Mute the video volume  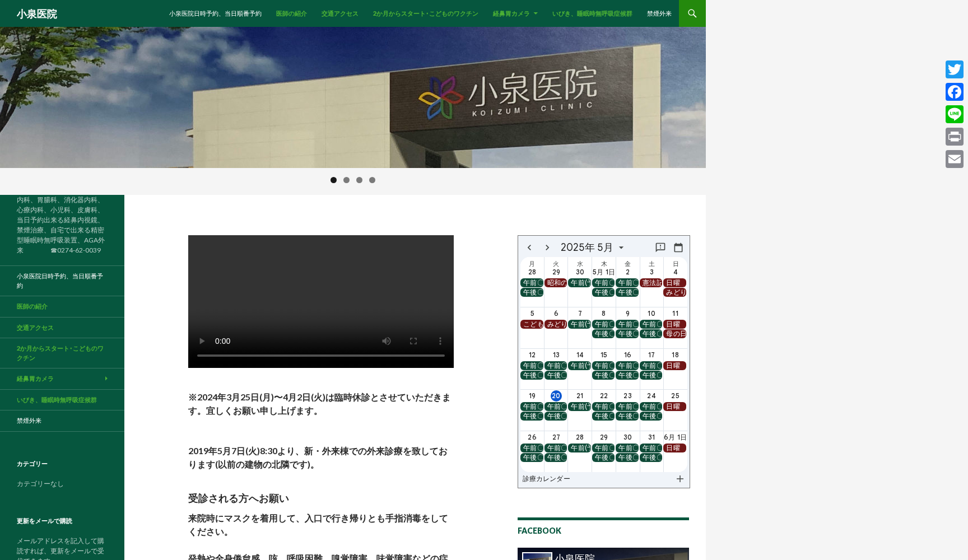[387, 341]
